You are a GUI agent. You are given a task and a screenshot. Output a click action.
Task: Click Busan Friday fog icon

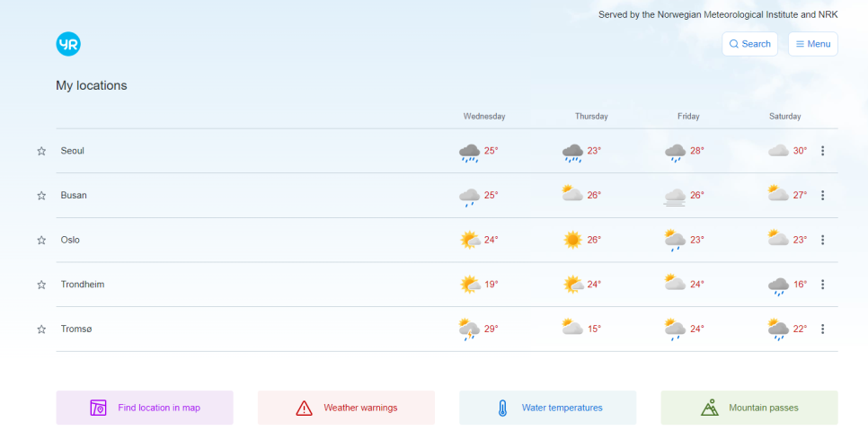[x=676, y=197]
